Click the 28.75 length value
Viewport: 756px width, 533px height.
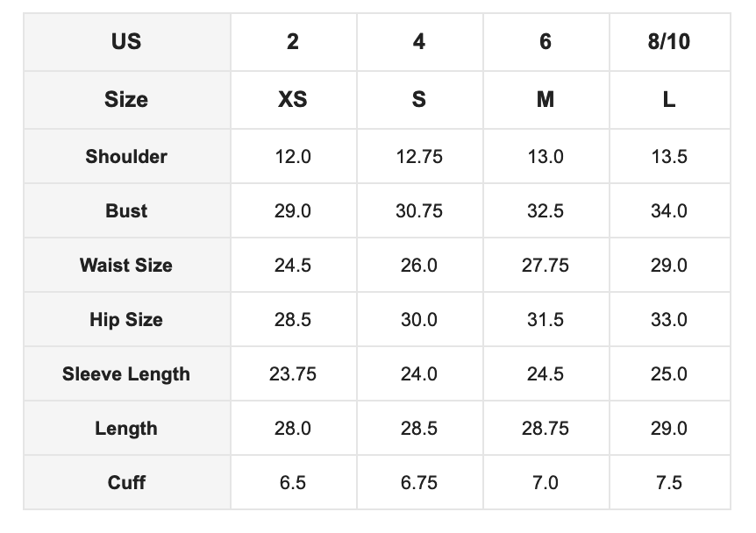coord(546,429)
